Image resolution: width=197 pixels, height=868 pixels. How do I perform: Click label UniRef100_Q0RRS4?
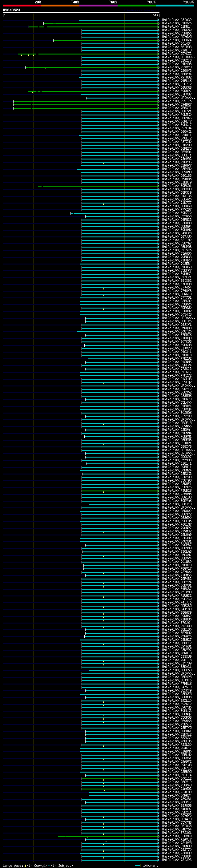(177, 796)
